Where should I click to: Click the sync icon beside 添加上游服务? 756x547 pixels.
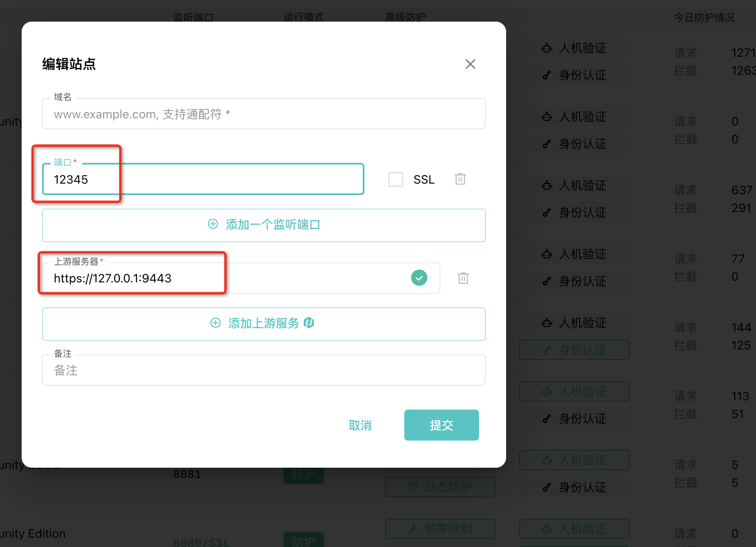[309, 323]
